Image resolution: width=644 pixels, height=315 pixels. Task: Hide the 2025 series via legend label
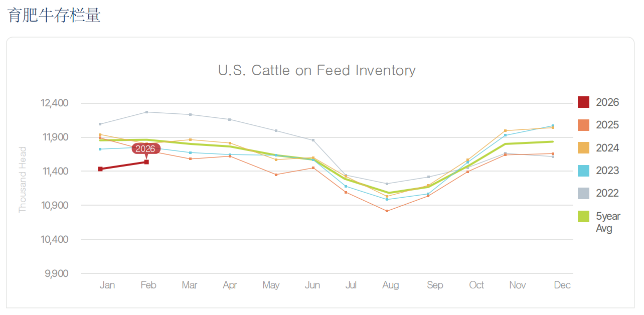(x=607, y=125)
